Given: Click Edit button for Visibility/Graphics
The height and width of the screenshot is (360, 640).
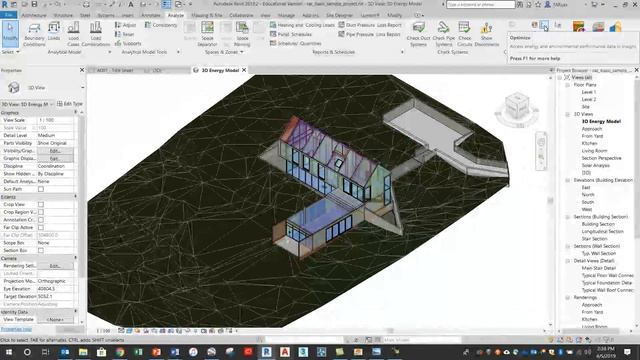Looking at the screenshot, I should click(55, 151).
